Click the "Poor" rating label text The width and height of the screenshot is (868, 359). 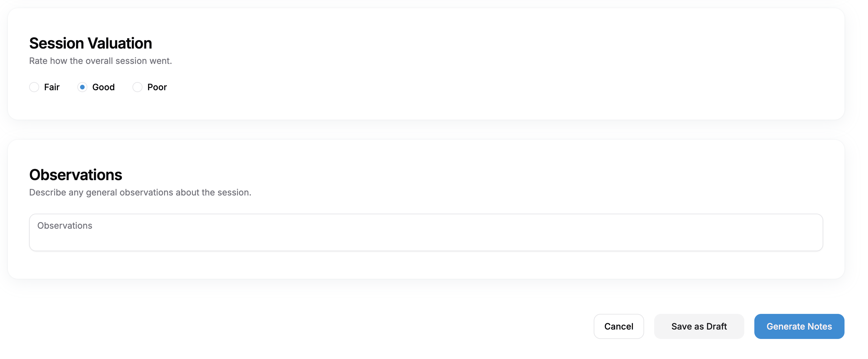point(157,87)
